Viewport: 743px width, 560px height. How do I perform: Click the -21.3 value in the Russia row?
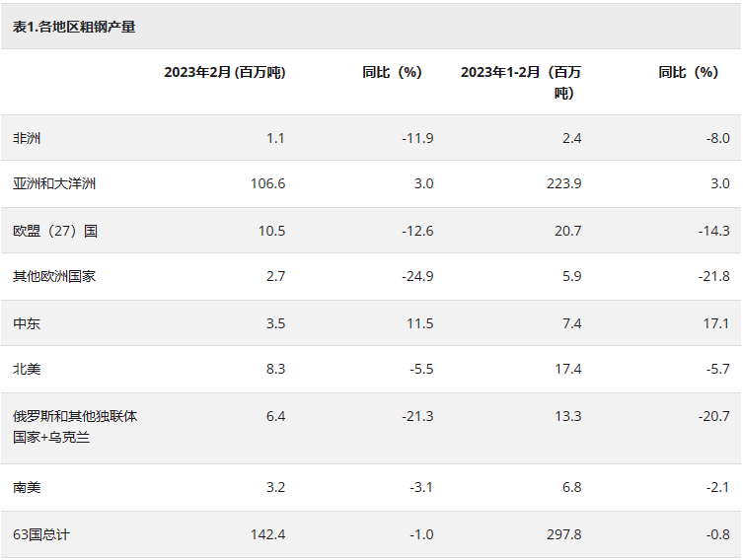416,416
